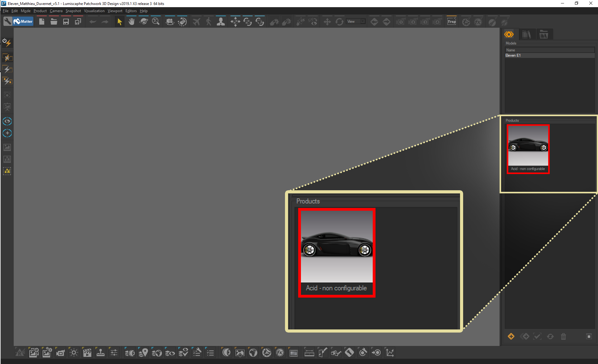The image size is (598, 364).
Task: Select the arrow selection tool
Action: [x=120, y=21]
